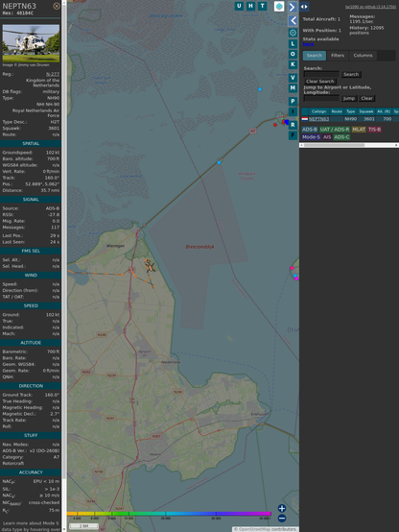
Task: Click the double-arrow sidebar toggle
Action: coord(304,7)
